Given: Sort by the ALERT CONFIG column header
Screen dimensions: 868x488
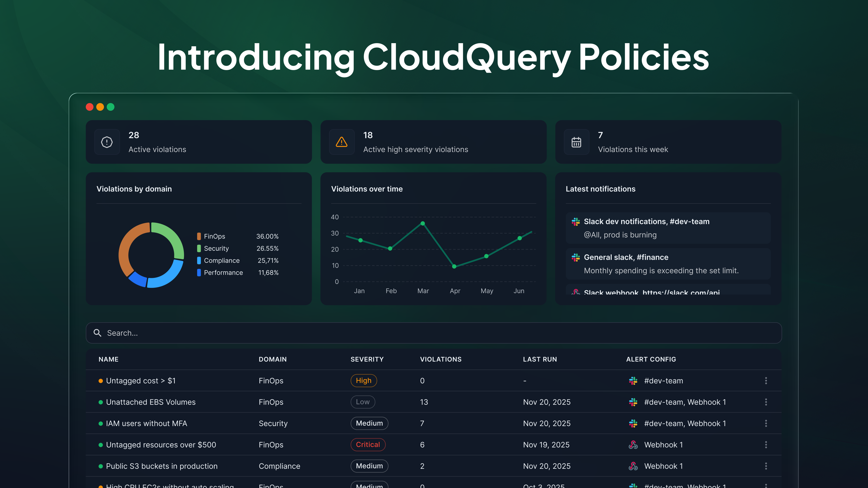Looking at the screenshot, I should click(x=651, y=359).
